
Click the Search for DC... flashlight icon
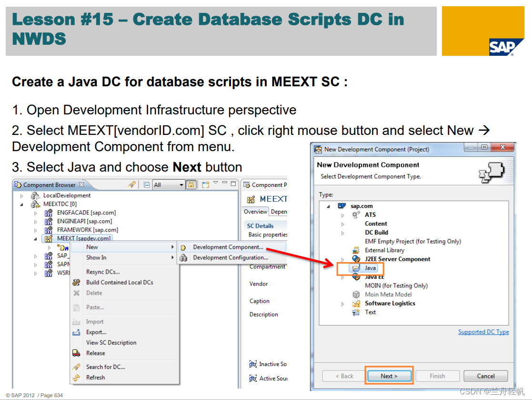click(x=76, y=367)
